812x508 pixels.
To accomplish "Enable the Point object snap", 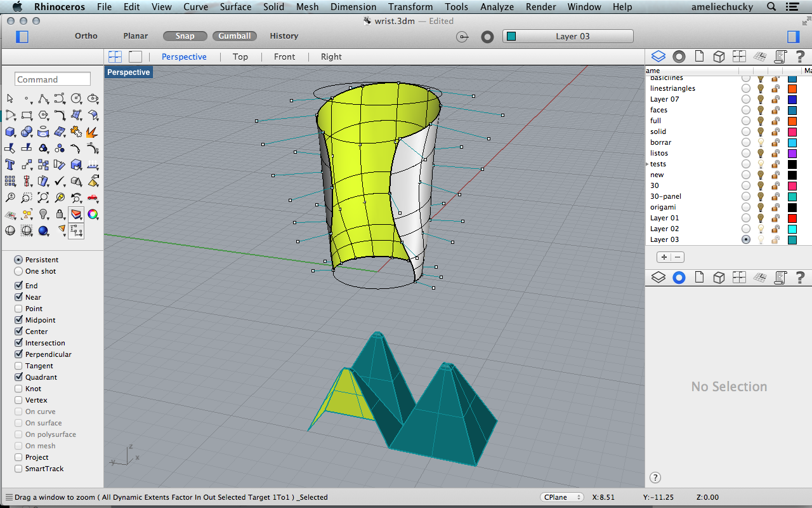I will point(19,309).
